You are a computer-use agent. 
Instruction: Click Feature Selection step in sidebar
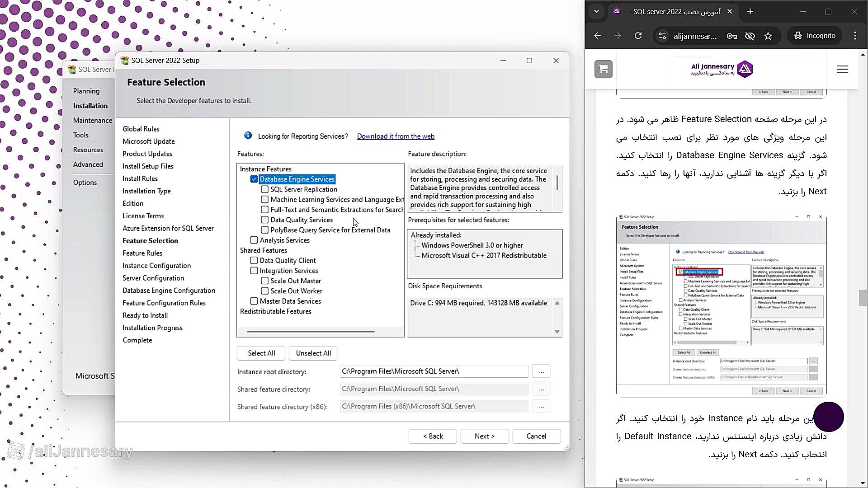(150, 241)
